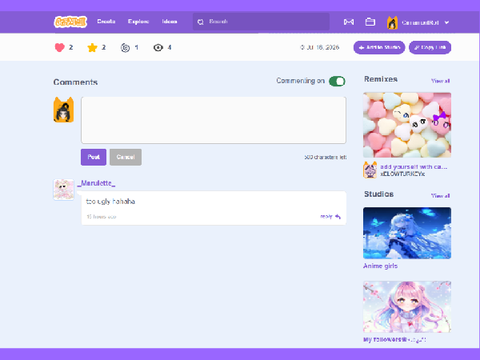This screenshot has height=360, width=480.
Task: Open the blue anime girl studio thumbnail
Action: click(x=407, y=233)
